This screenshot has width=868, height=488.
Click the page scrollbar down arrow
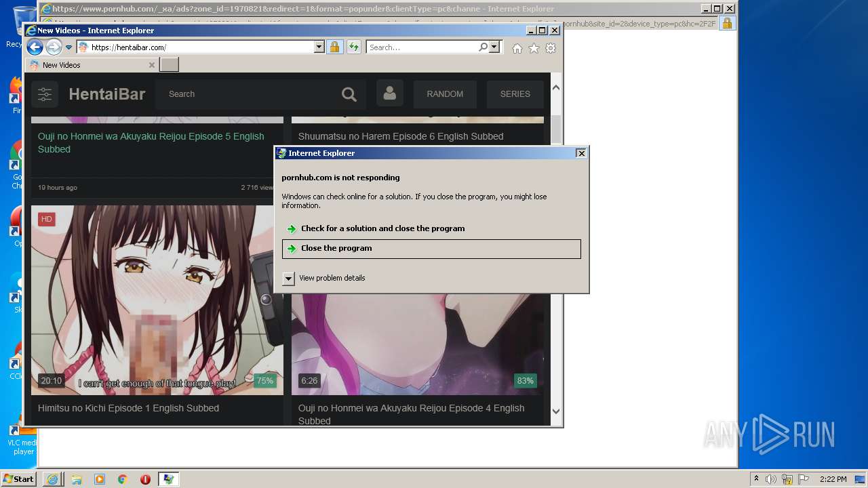coord(556,411)
